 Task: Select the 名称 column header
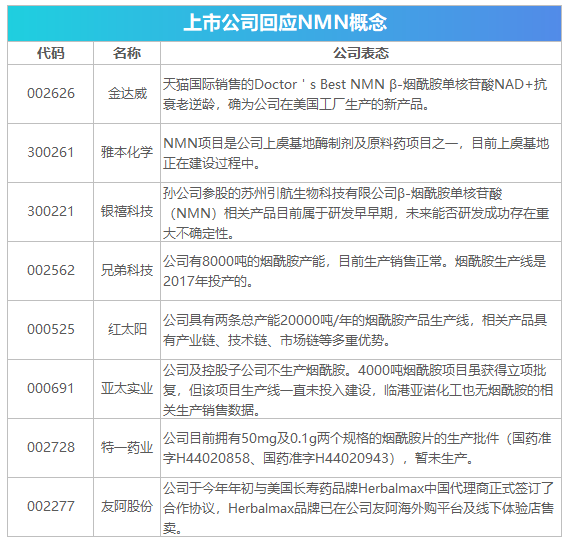point(127,53)
